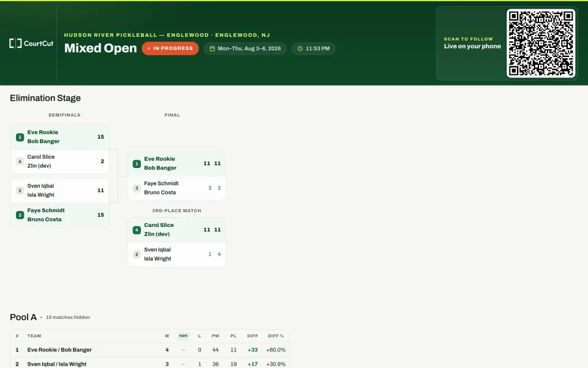Click the '10 matches hidden' label
This screenshot has width=588, height=368.
coord(68,317)
